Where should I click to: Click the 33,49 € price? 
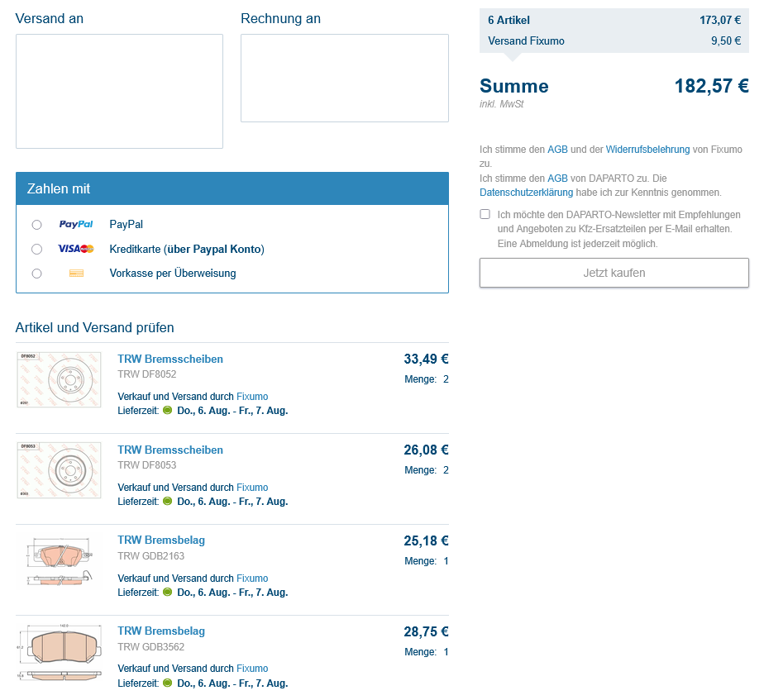coord(426,359)
